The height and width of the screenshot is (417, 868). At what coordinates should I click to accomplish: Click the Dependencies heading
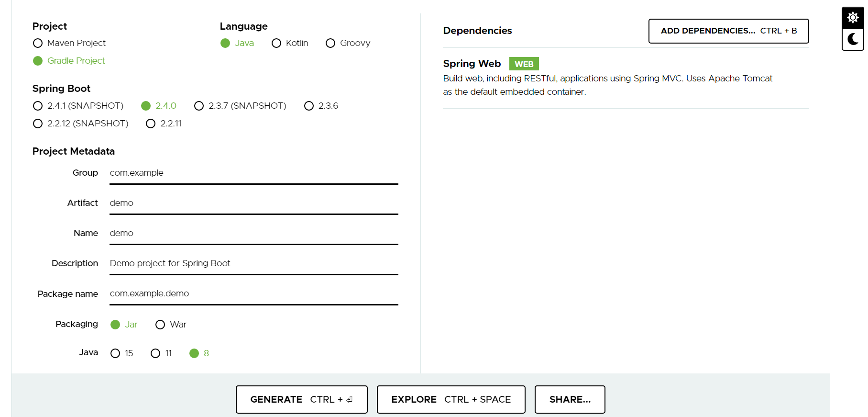[x=477, y=31]
